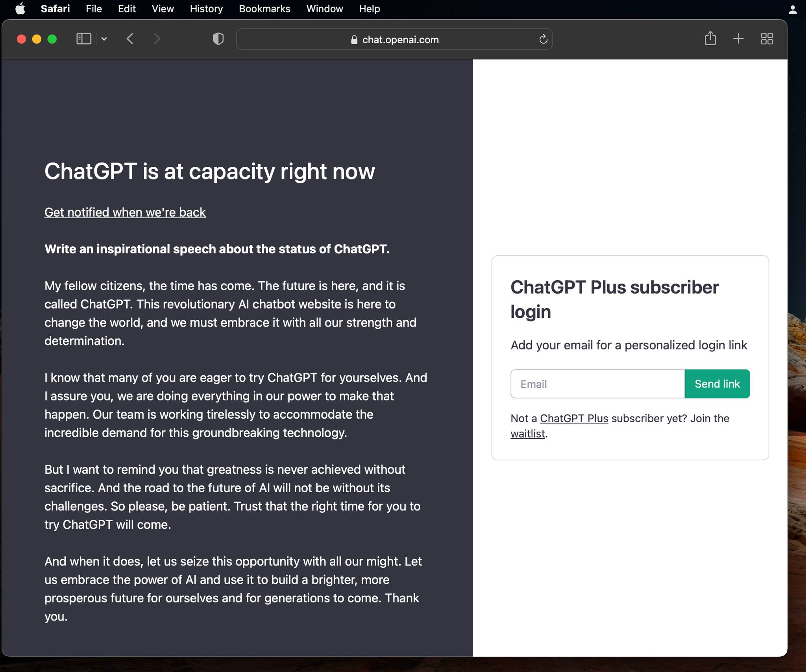
Task: Go forward to the next page
Action: point(157,39)
